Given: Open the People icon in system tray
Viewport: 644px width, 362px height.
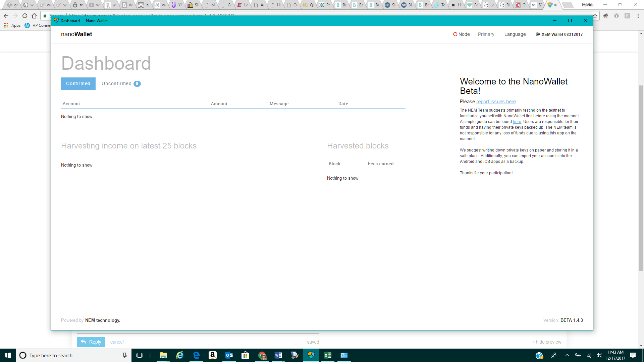Looking at the screenshot, I should point(554,355).
